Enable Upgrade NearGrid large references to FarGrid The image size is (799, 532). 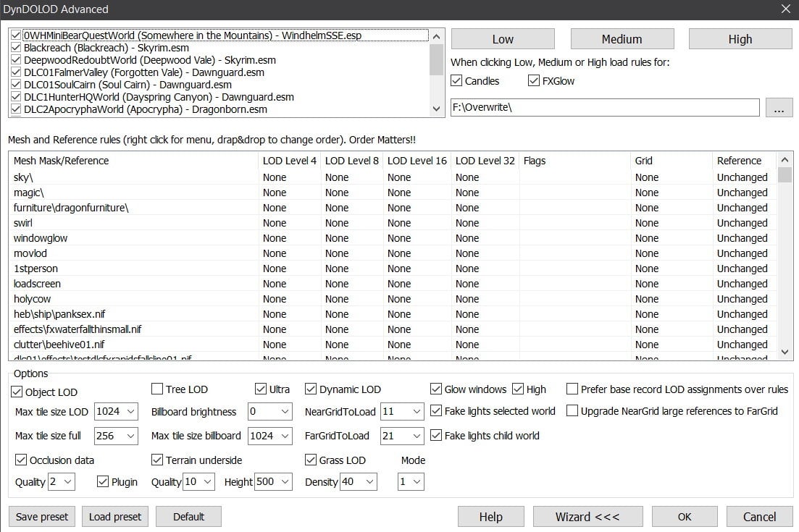572,411
